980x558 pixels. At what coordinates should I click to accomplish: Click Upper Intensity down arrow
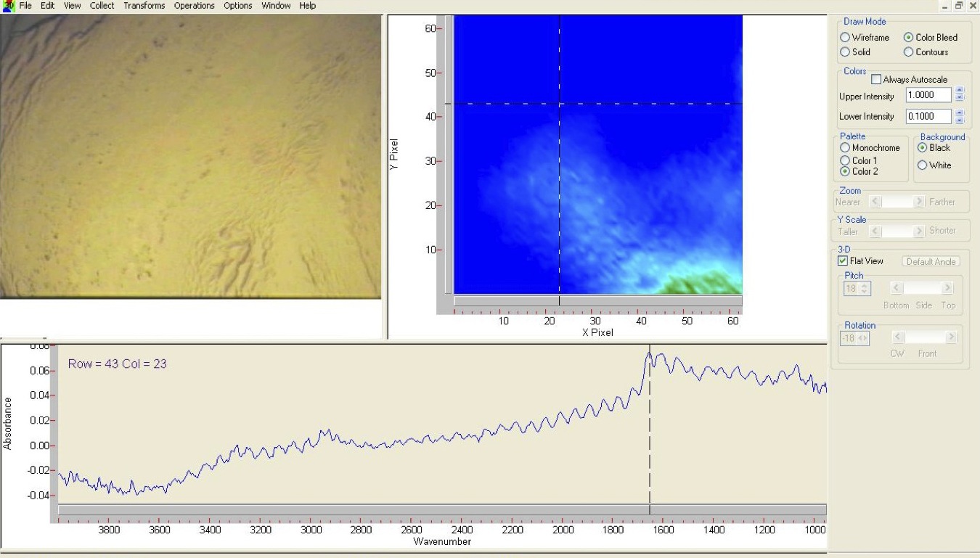(x=960, y=99)
